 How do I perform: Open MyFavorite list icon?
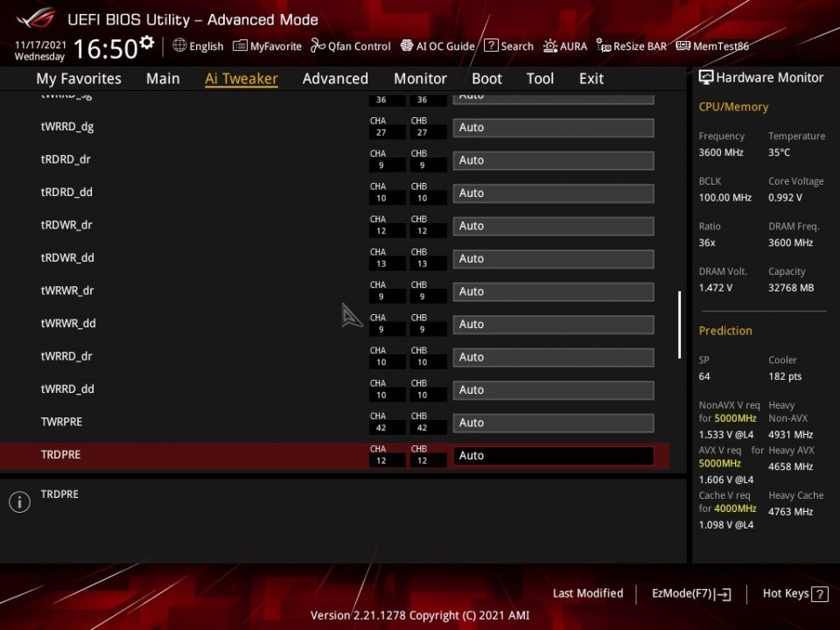240,46
